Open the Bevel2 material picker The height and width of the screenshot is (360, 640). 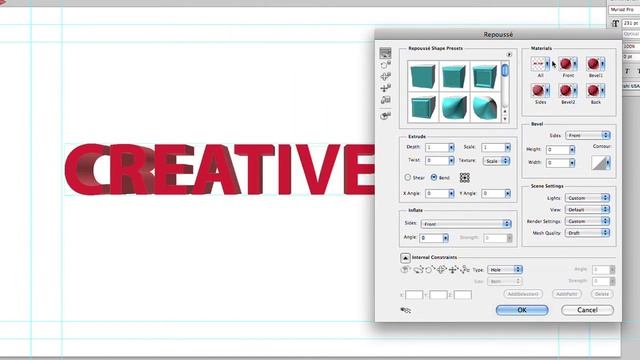568,90
